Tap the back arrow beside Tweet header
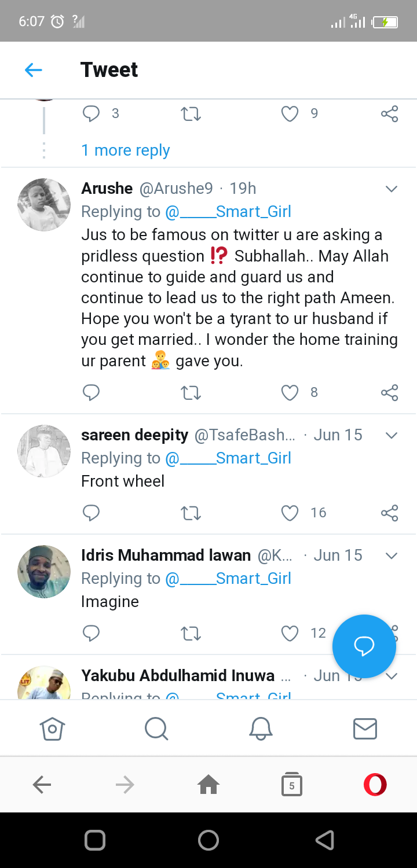Image resolution: width=417 pixels, height=868 pixels. pyautogui.click(x=34, y=70)
